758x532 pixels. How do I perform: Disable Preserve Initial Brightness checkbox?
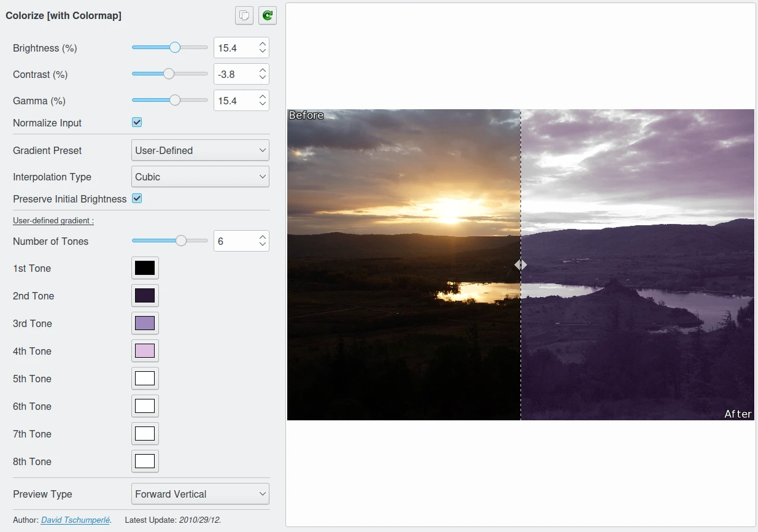[137, 199]
